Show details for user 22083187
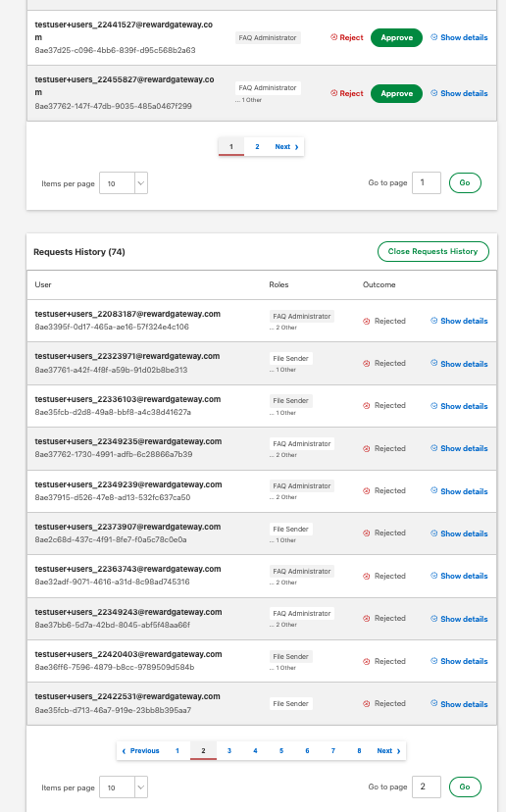 click(x=459, y=321)
